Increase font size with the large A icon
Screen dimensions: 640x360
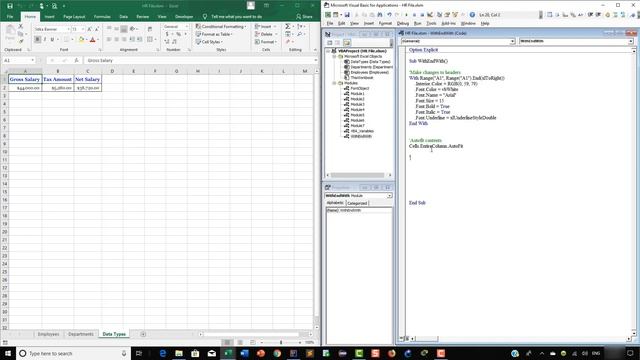89,29
